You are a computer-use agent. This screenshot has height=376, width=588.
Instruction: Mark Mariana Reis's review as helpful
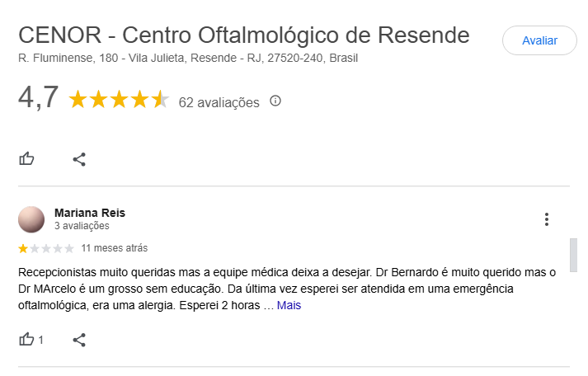click(26, 340)
